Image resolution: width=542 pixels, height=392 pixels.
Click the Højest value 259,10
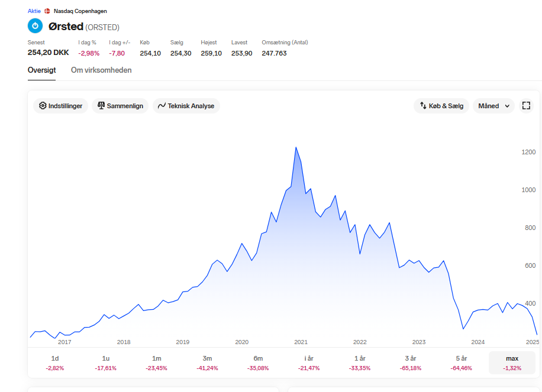pos(211,53)
